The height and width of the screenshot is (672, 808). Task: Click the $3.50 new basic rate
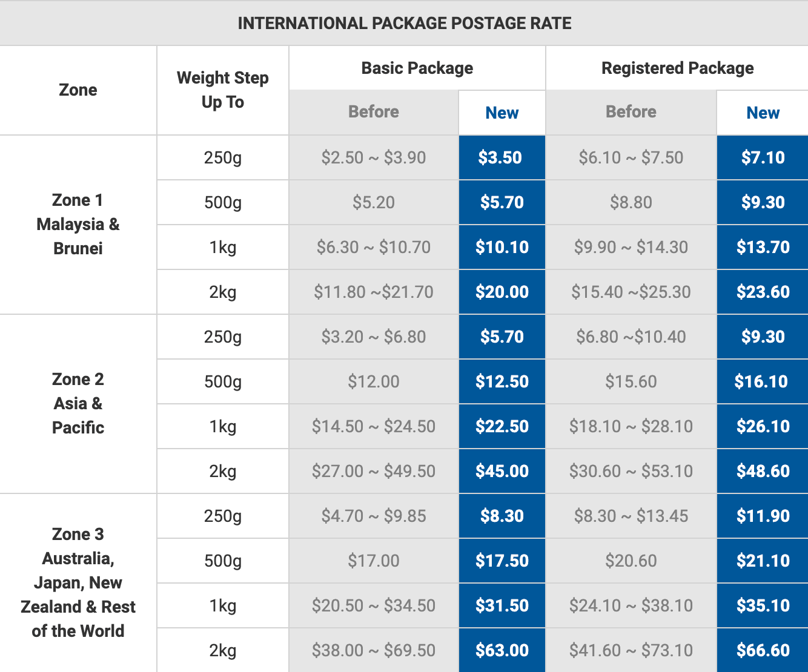coord(500,158)
